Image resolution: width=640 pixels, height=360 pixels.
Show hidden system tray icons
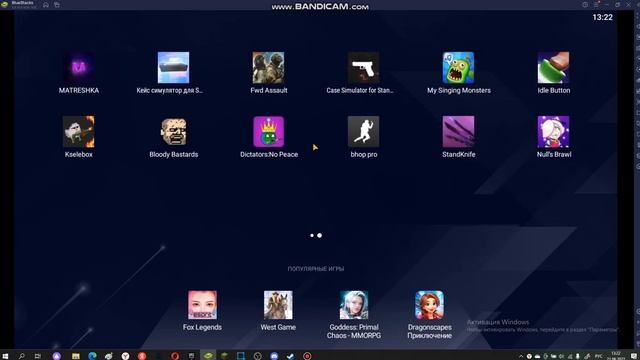click(x=521, y=356)
